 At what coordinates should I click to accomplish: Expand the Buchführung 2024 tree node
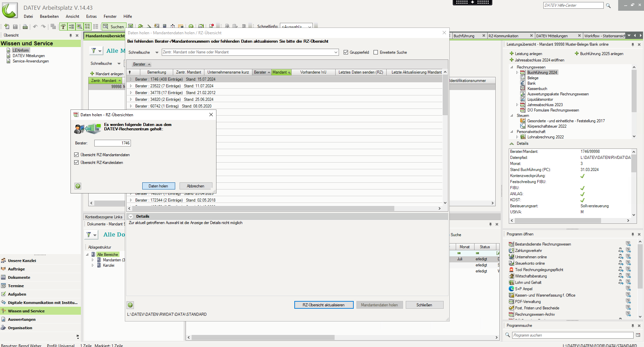517,73
